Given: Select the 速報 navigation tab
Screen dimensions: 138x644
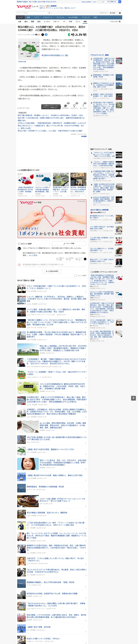Looking at the screenshot, I should (28, 17).
